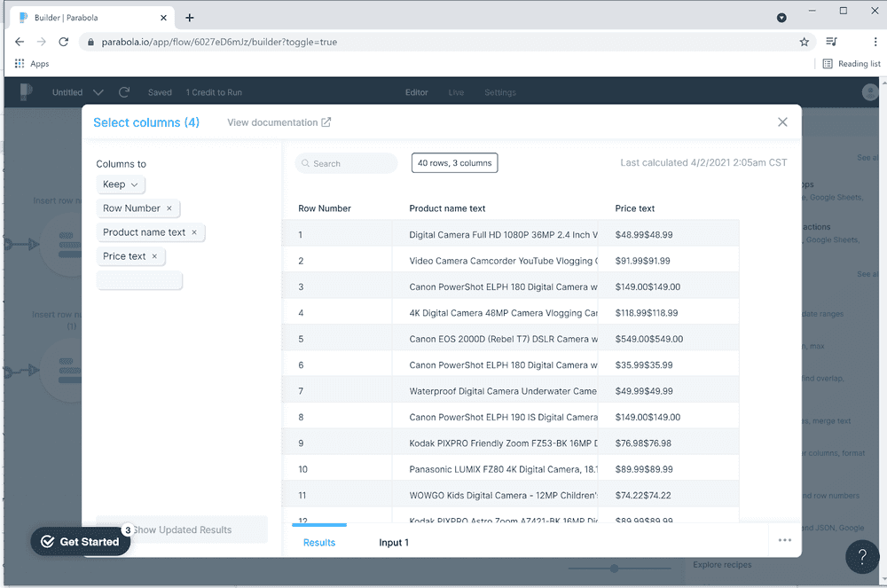Open the Apps bookmarks shortcut
This screenshot has height=588, width=887.
[32, 63]
